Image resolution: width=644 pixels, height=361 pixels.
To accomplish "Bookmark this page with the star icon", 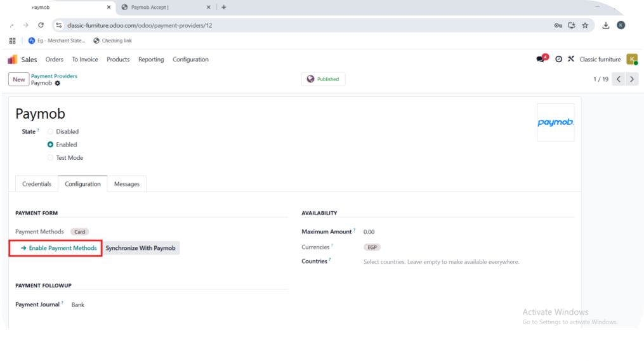I will (x=585, y=25).
